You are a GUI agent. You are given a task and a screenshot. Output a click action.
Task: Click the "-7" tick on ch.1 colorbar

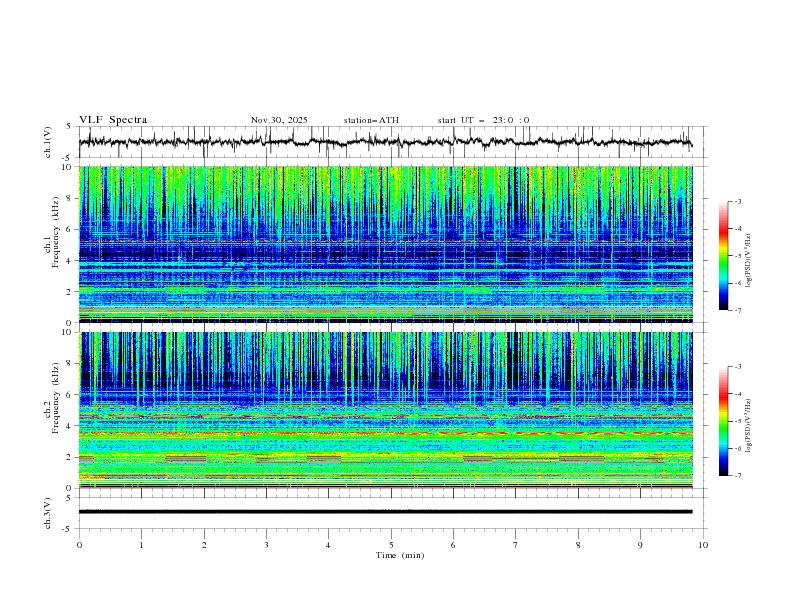coord(737,310)
